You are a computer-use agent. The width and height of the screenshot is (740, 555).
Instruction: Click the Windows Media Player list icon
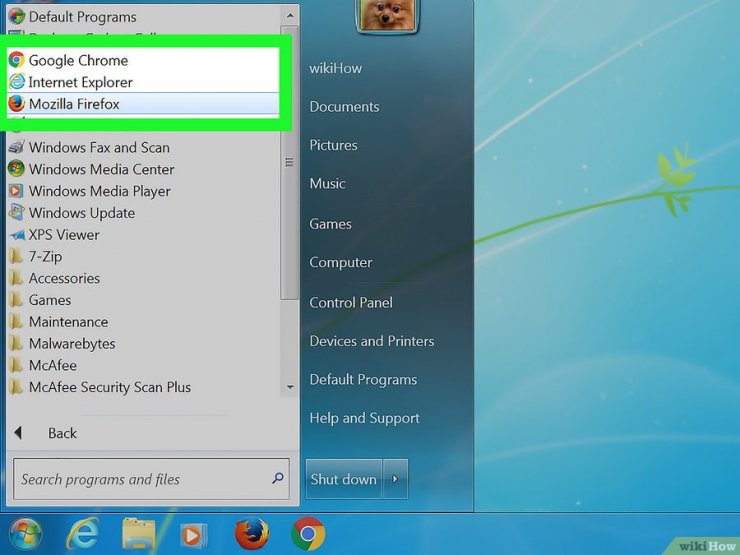coord(17,191)
